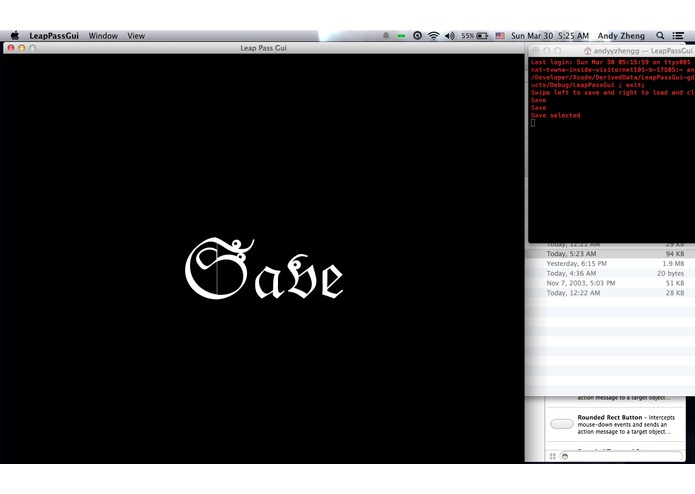Screen dimensions: 695x494
Task: Select the Rounded Rect Button library item
Action: point(616,424)
